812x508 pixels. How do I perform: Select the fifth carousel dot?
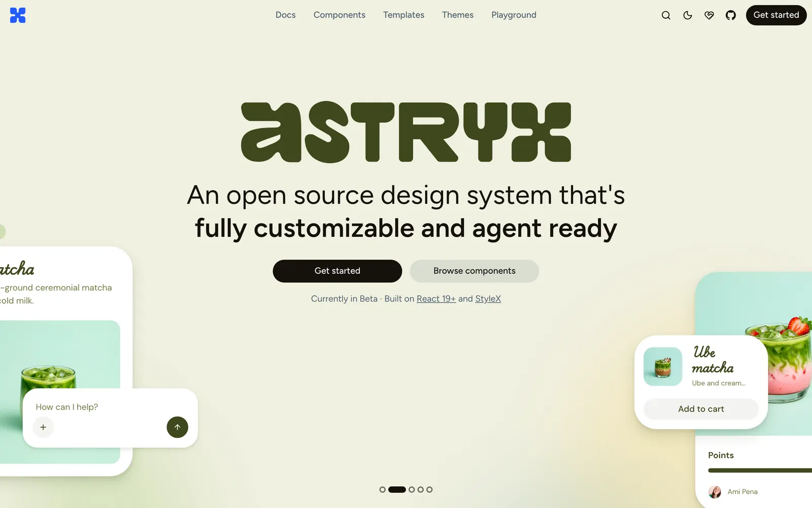click(429, 490)
